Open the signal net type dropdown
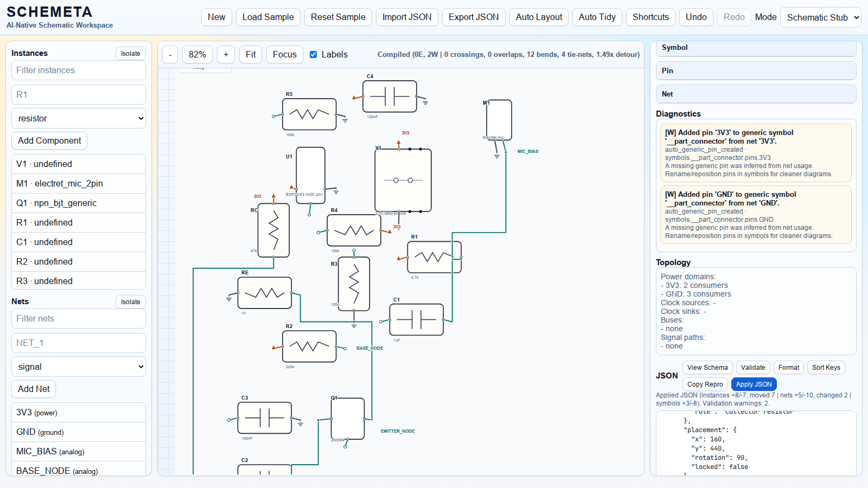The image size is (868, 488). tap(79, 367)
